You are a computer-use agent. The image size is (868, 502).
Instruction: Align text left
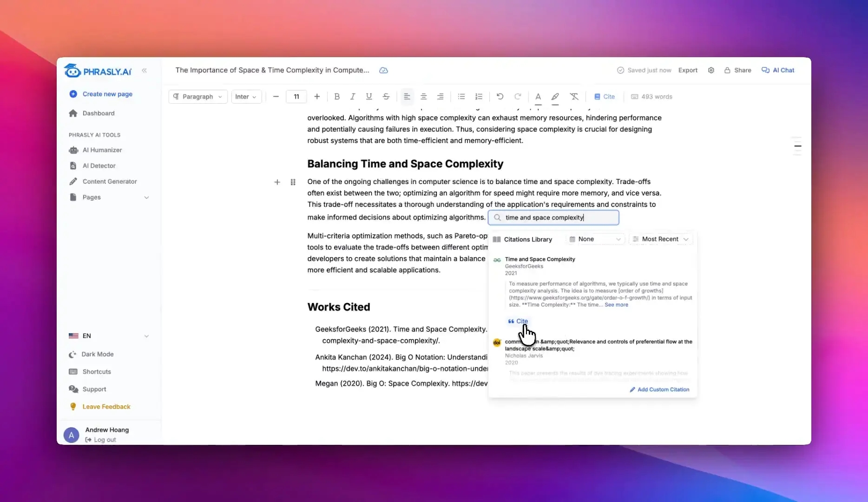407,97
